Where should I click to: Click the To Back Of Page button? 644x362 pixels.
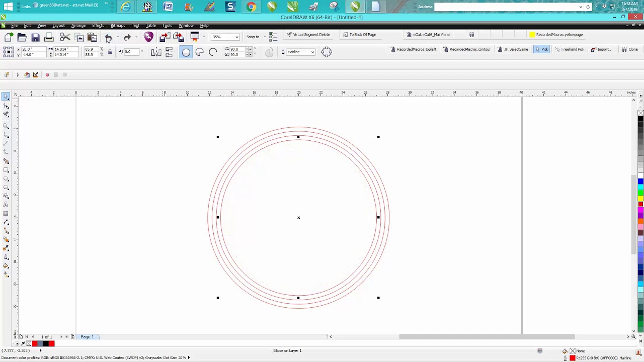click(x=360, y=35)
